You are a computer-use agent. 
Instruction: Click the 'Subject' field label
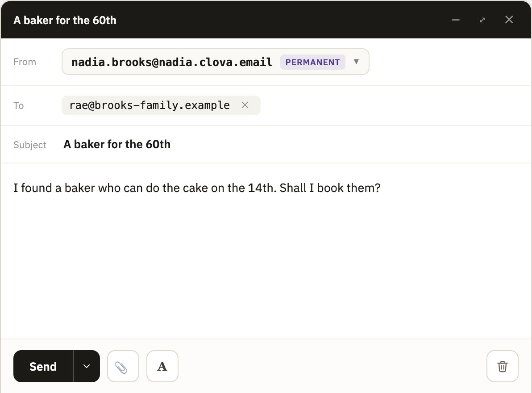30,145
